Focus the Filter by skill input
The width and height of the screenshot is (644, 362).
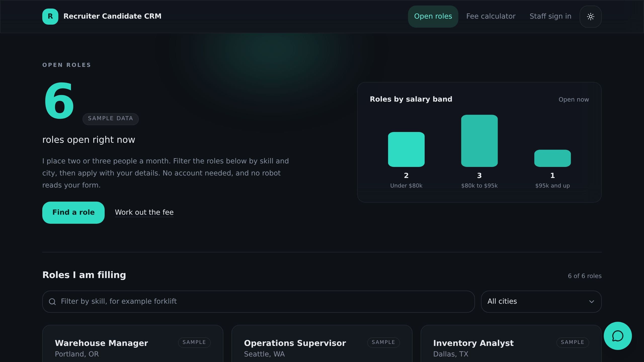pyautogui.click(x=258, y=302)
